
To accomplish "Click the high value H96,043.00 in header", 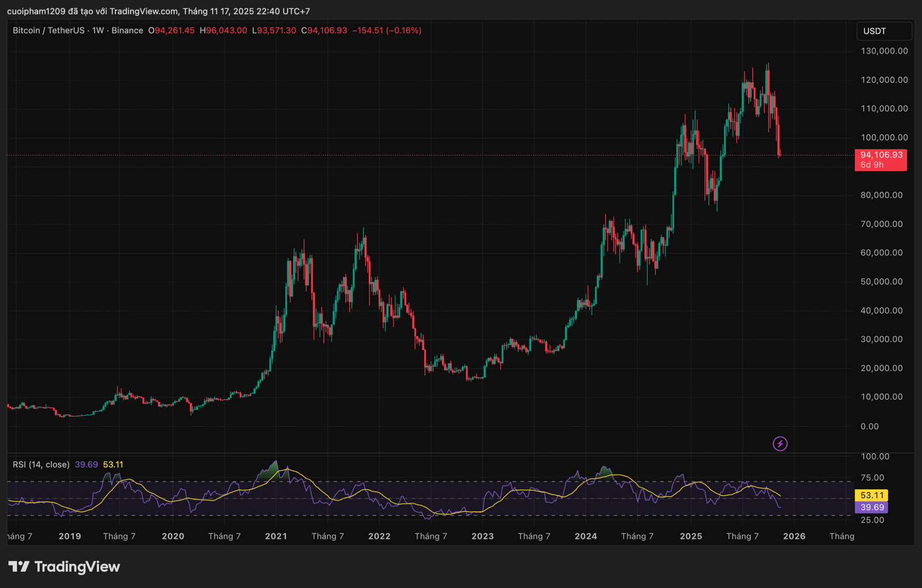I will [x=223, y=31].
